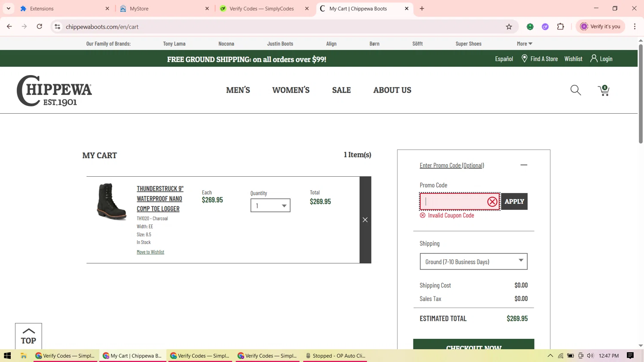Close the Verify Codes SimplyCodes tab
The width and height of the screenshot is (644, 362).
pos(307,9)
